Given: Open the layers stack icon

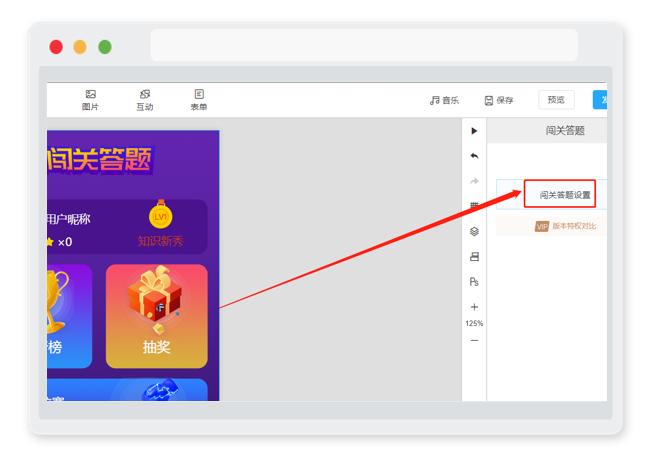Looking at the screenshot, I should click(x=474, y=231).
